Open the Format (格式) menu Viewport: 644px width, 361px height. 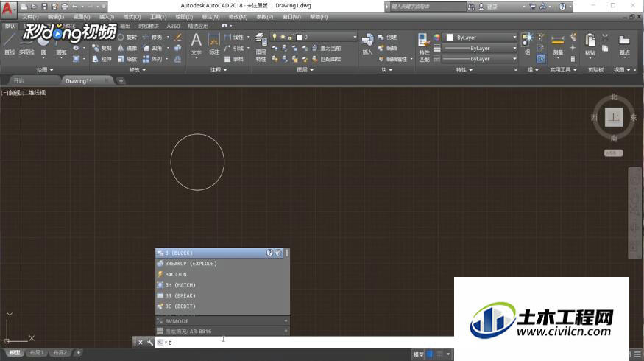(x=132, y=17)
